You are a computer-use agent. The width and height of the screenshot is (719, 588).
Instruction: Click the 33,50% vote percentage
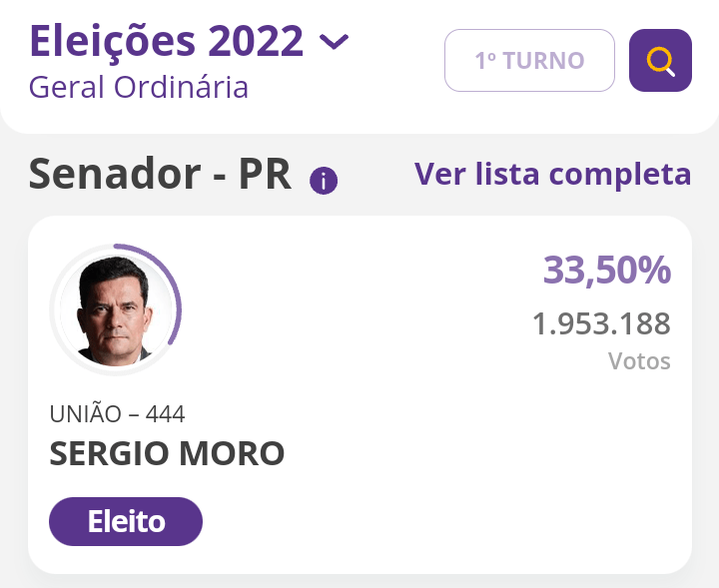pos(606,270)
